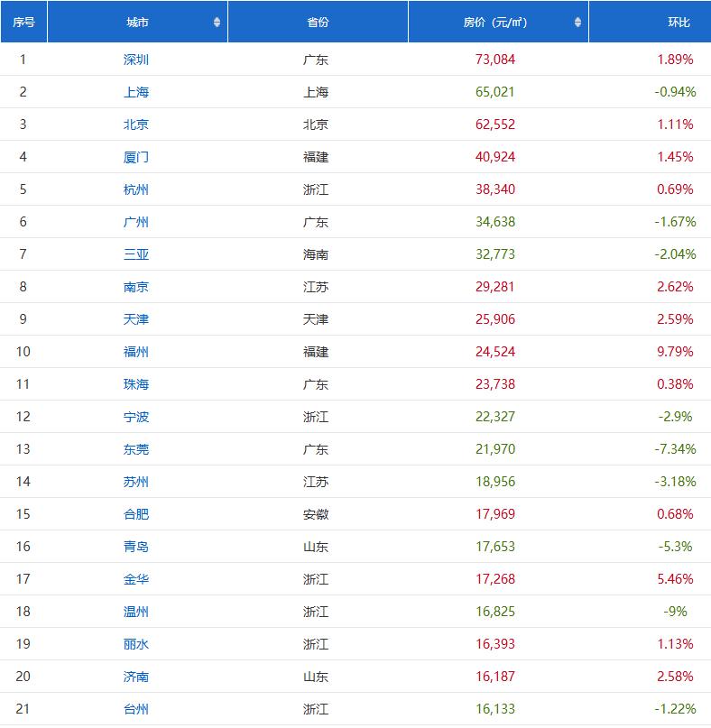711x728 pixels.
Task: Visit the 三亚 city link
Action: pos(136,254)
